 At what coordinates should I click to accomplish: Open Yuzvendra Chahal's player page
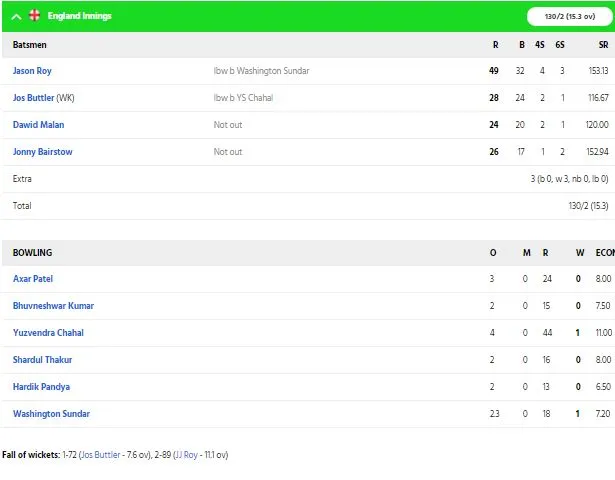coord(48,333)
